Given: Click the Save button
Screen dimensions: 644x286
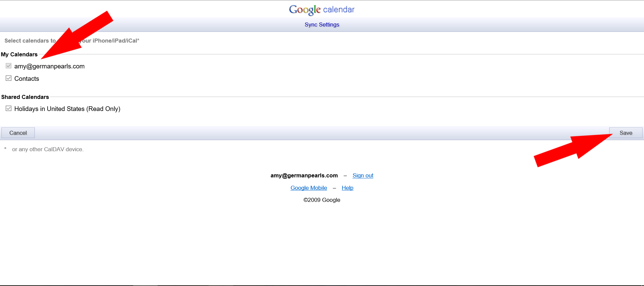Looking at the screenshot, I should 626,133.
